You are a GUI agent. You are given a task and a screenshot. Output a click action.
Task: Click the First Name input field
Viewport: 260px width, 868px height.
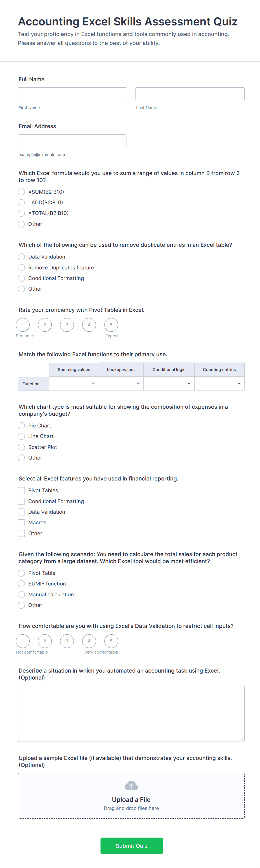(72, 94)
